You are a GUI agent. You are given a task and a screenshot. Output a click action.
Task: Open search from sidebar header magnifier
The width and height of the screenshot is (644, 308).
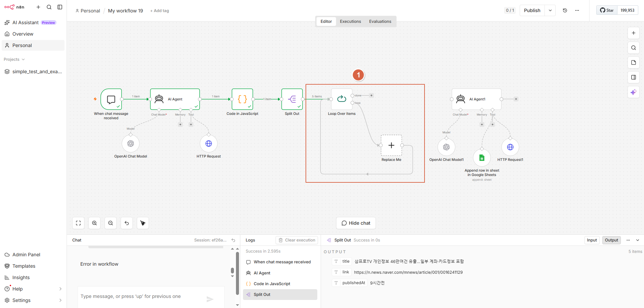pyautogui.click(x=49, y=7)
